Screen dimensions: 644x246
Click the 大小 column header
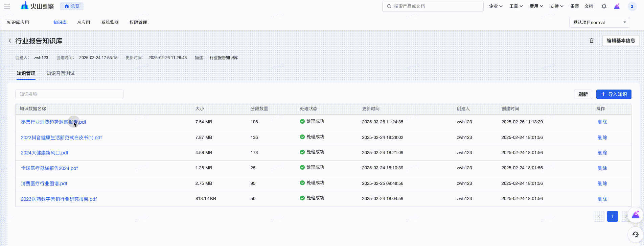200,109
